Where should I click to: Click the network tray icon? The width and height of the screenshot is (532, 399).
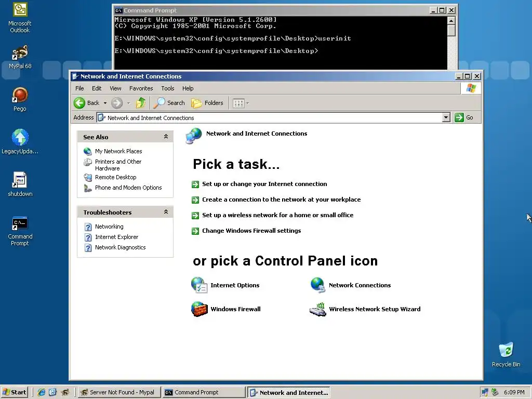(x=485, y=392)
